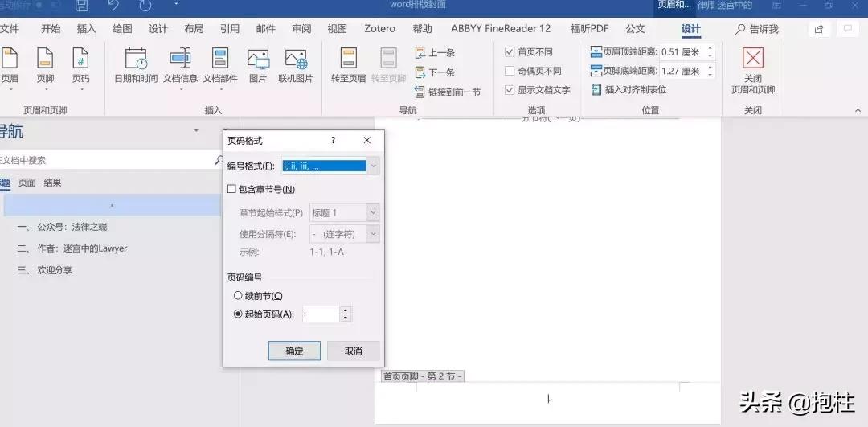This screenshot has height=427, width=868.
Task: Click the redo arrow in title bar
Action: tap(145, 6)
